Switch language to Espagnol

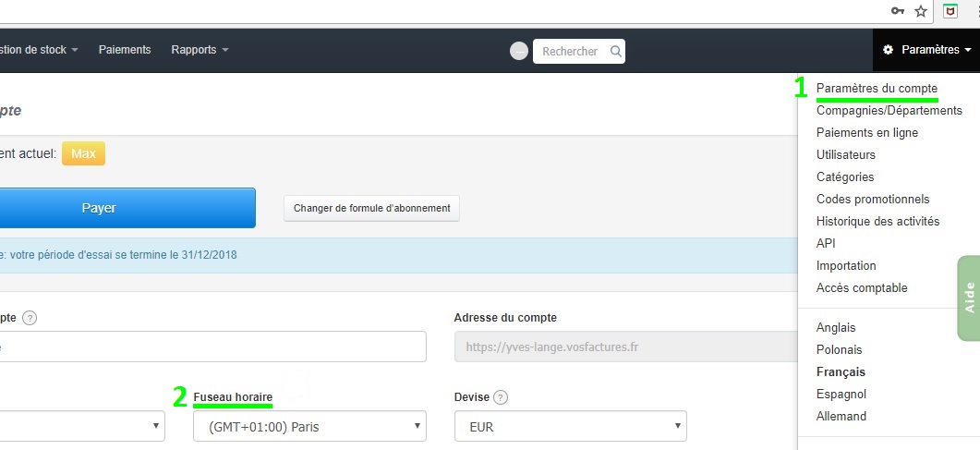tap(841, 395)
